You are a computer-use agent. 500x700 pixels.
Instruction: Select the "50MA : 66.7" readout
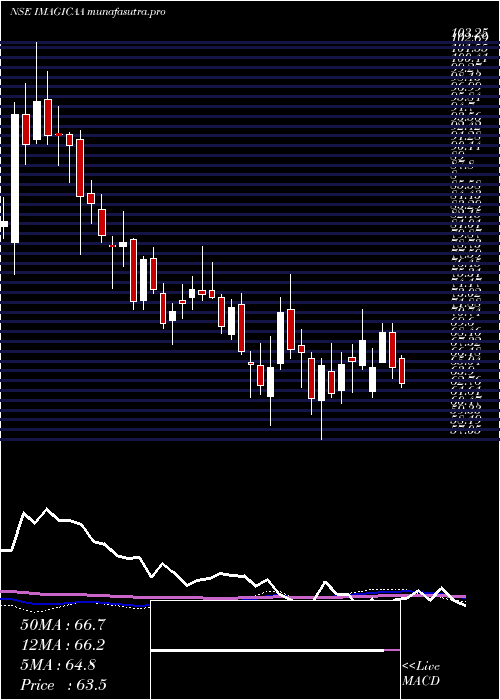[63, 625]
